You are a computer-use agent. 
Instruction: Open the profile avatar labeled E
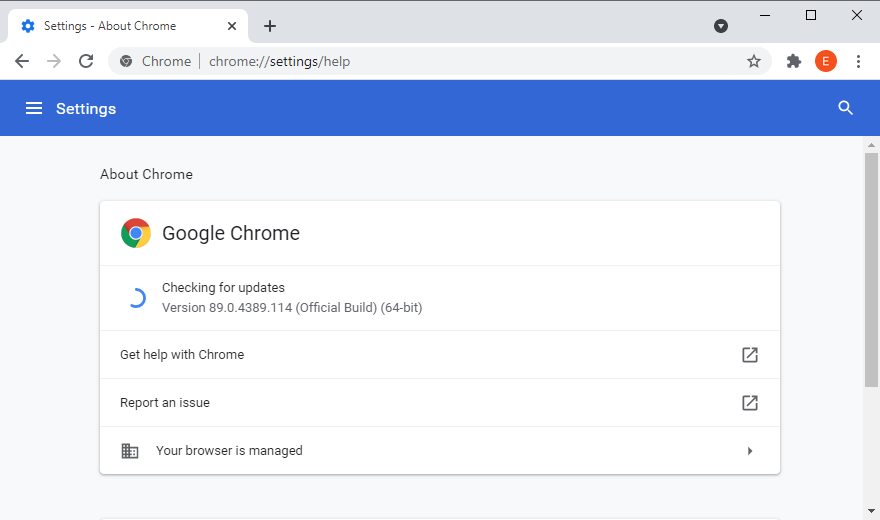826,61
